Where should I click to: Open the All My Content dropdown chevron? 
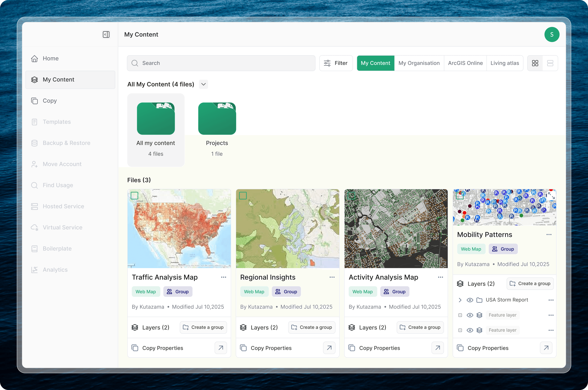[203, 84]
